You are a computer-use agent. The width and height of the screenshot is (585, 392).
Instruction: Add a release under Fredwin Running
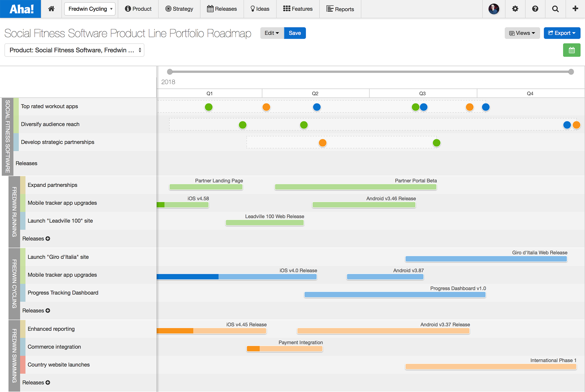point(48,238)
